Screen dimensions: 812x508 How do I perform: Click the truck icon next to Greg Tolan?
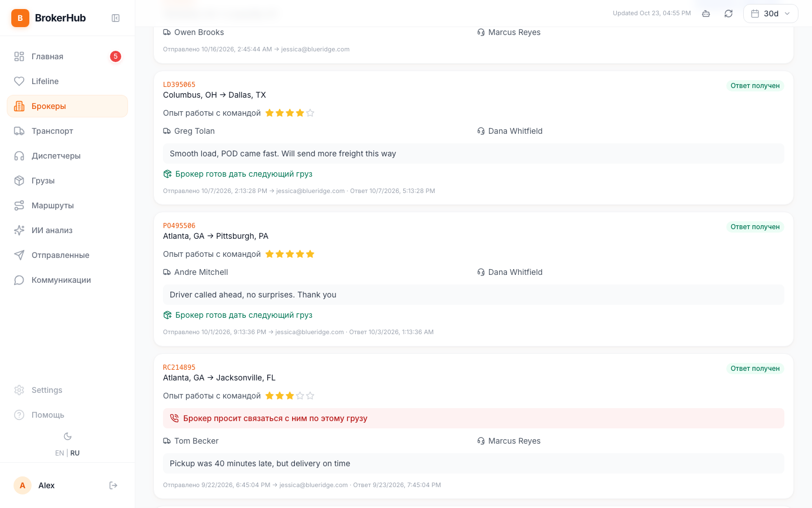167,131
